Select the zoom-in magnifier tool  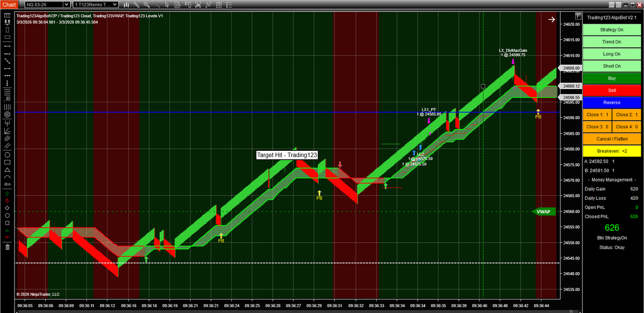tap(147, 4)
